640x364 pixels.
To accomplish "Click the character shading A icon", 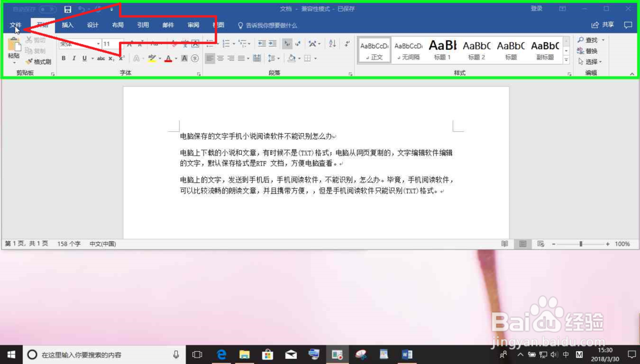I will tap(184, 58).
